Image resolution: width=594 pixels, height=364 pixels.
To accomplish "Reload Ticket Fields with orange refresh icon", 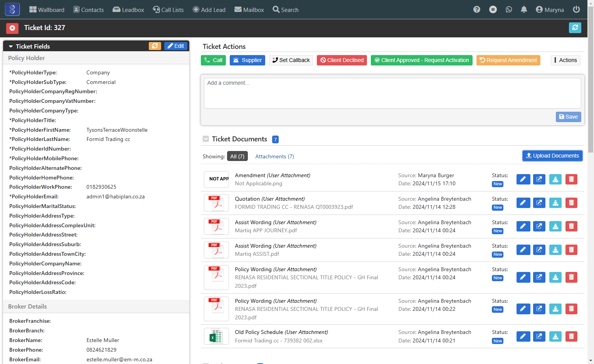I will click(155, 46).
